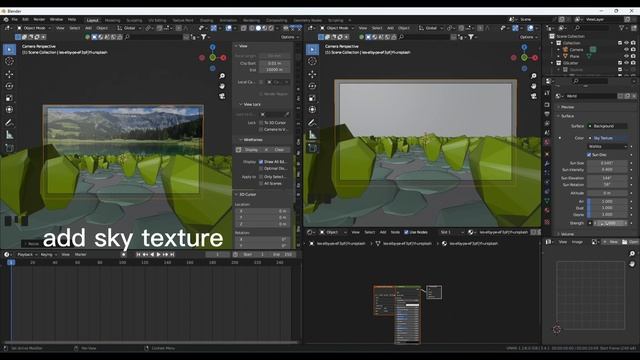This screenshot has height=360, width=640.
Task: Click the Sun Elevation value field
Action: [x=607, y=178]
